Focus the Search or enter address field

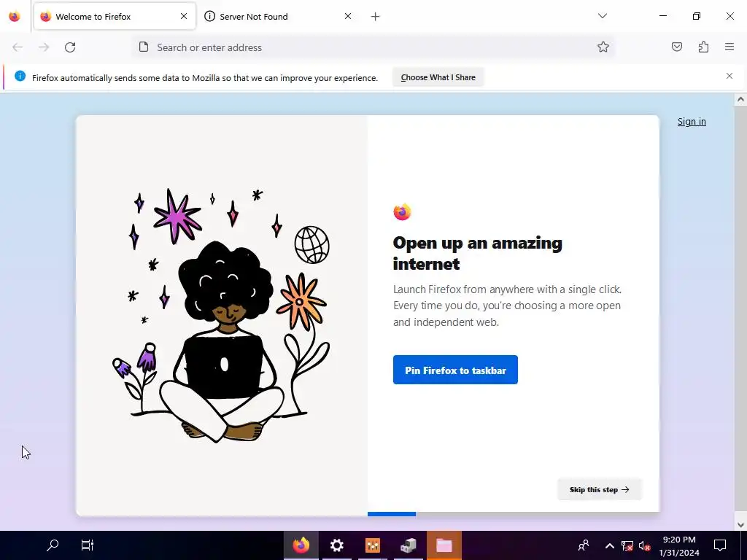click(373, 47)
